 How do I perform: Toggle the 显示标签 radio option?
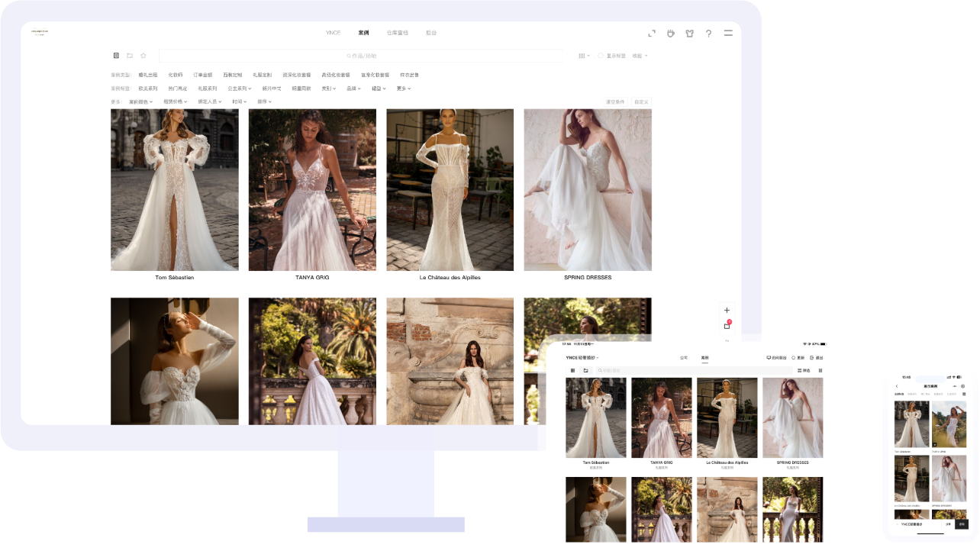(601, 56)
